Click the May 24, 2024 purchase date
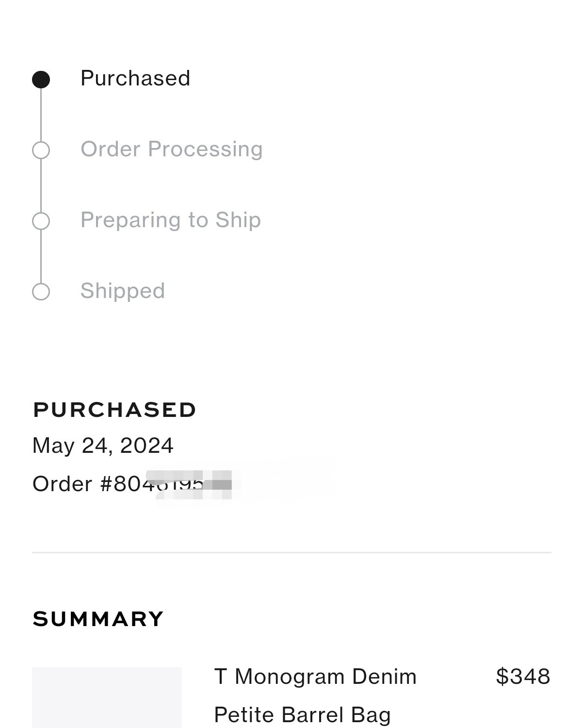This screenshot has height=728, width=582. [103, 446]
